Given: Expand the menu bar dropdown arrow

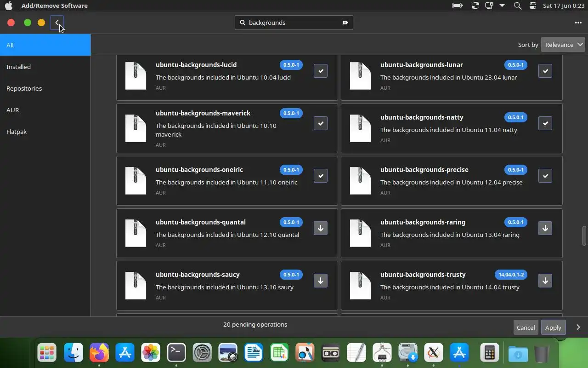Looking at the screenshot, I should [x=502, y=6].
